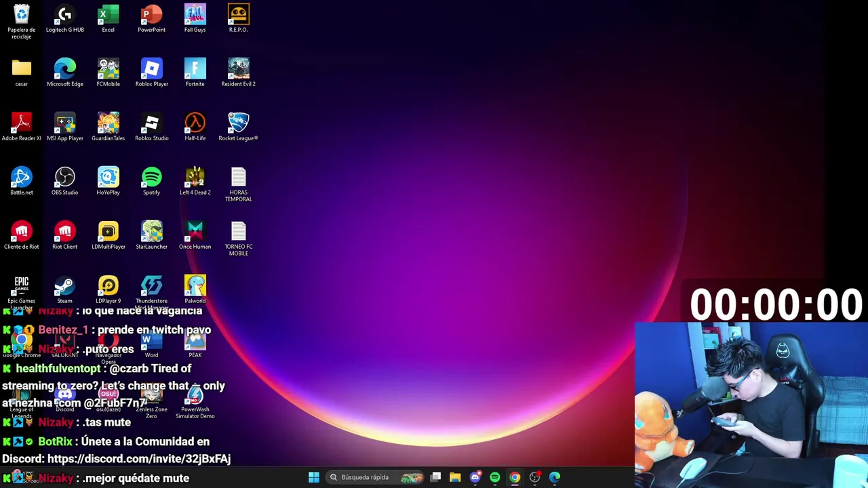Open Task View from the taskbar
The height and width of the screenshot is (488, 868).
point(436,477)
